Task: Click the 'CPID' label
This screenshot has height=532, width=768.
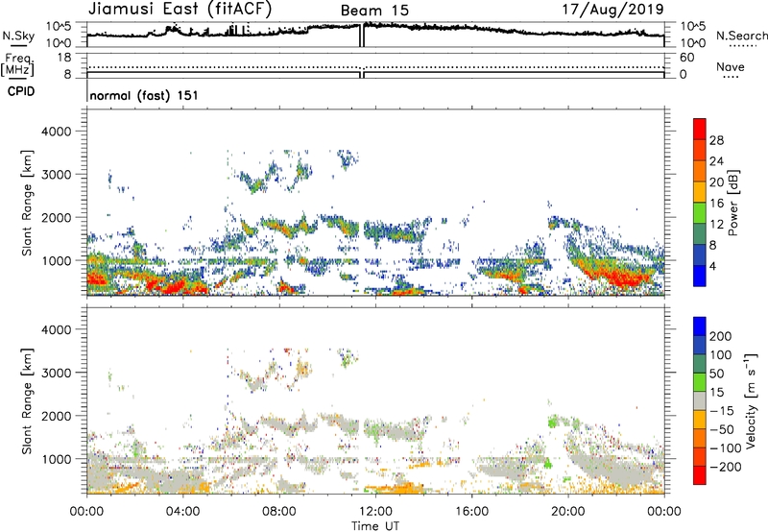Action: pyautogui.click(x=21, y=91)
